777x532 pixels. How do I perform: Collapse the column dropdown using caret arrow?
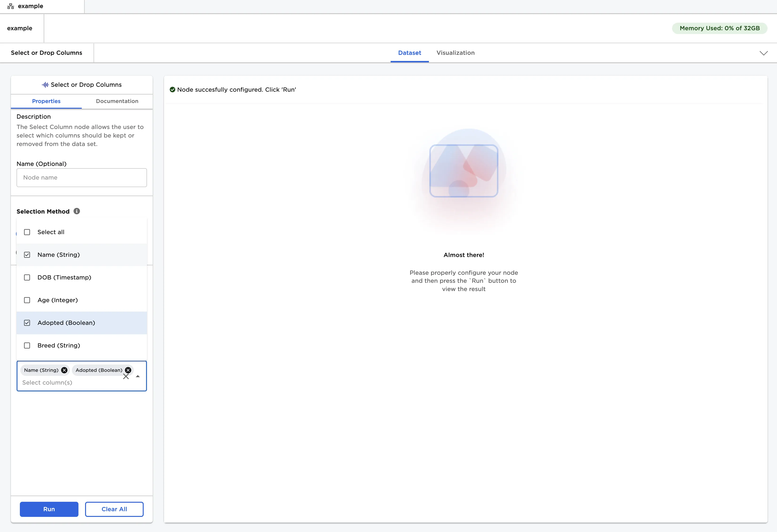(138, 376)
